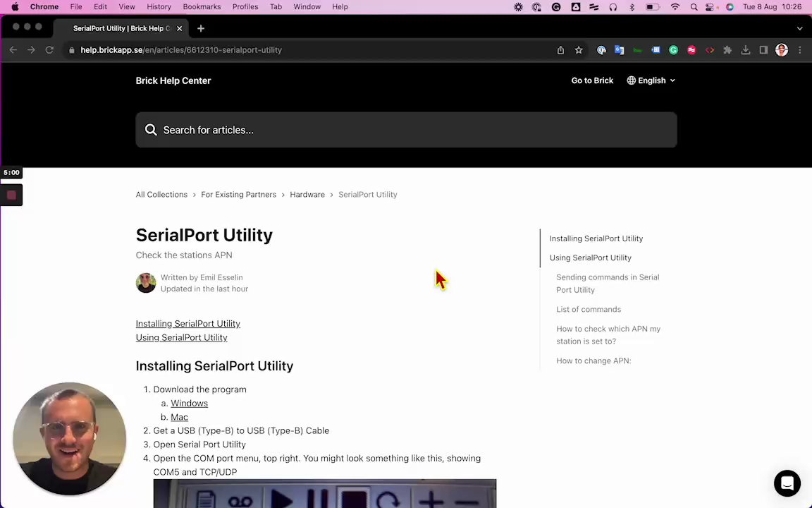Click the Siri icon in menu bar
Image resolution: width=812 pixels, height=508 pixels.
click(730, 7)
